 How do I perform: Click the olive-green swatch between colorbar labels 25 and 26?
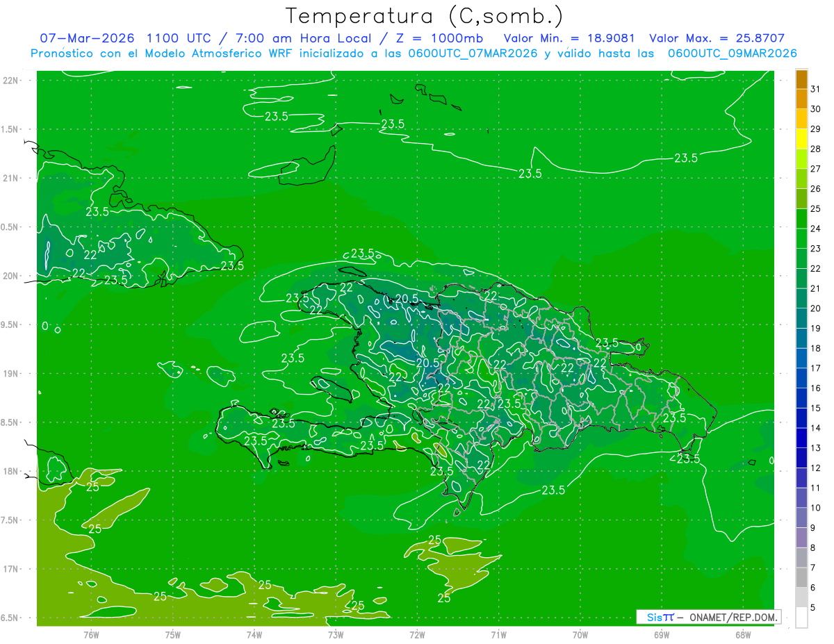[x=801, y=199]
